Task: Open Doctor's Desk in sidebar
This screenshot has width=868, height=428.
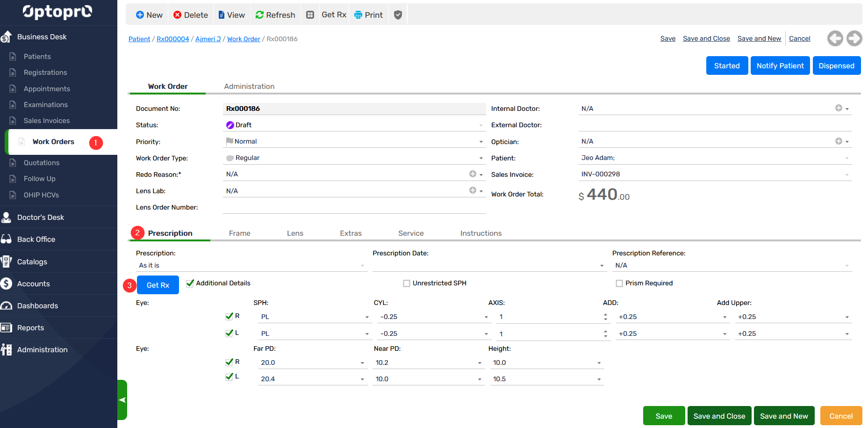Action: pos(41,218)
